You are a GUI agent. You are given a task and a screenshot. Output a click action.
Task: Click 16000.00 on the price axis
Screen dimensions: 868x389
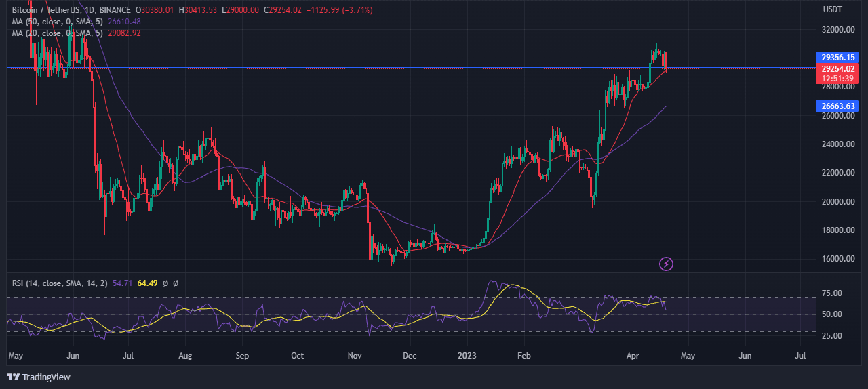[x=837, y=258]
